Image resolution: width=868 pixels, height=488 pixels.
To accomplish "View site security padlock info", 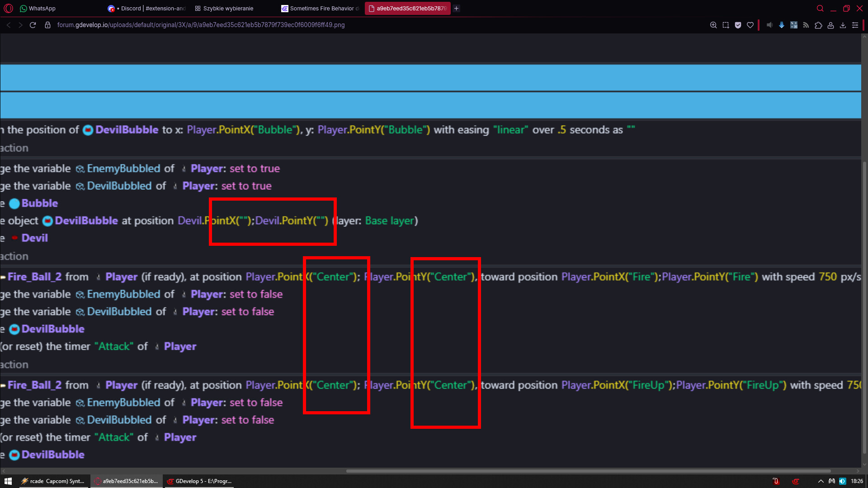I will (47, 25).
